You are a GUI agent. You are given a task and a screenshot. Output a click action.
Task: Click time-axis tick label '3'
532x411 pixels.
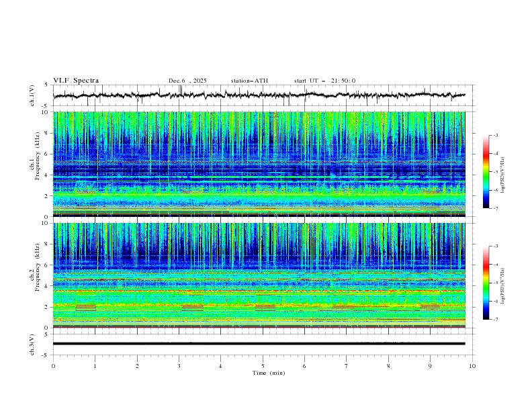(179, 366)
